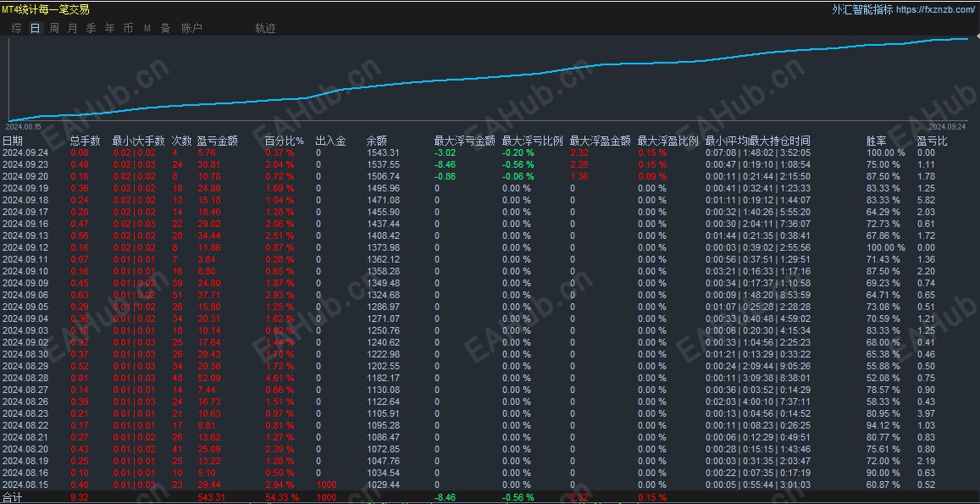Select the 2024.09.24 row date
Image resolution: width=980 pixels, height=504 pixels.
(x=25, y=152)
